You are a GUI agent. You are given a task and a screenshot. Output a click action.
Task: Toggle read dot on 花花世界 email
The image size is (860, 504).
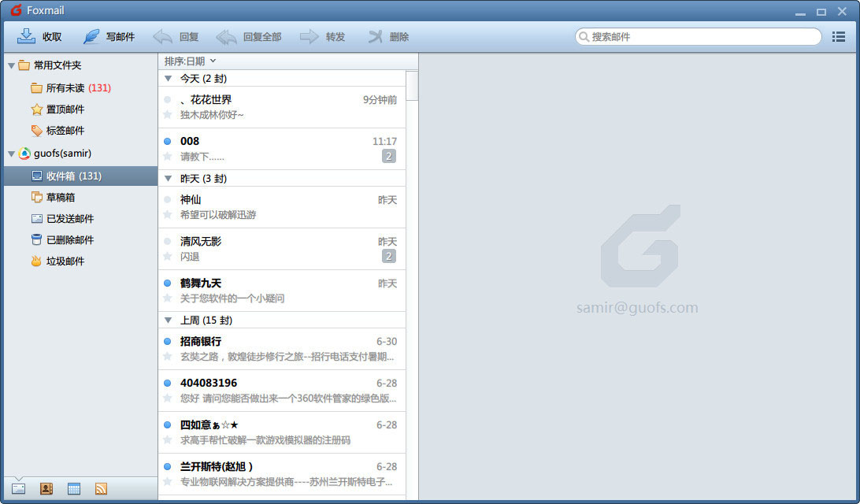[167, 99]
